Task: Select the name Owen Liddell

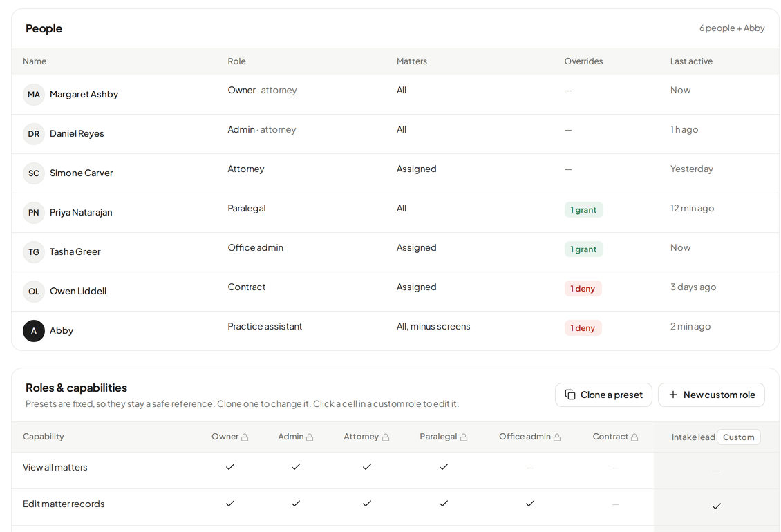Action: (x=78, y=291)
